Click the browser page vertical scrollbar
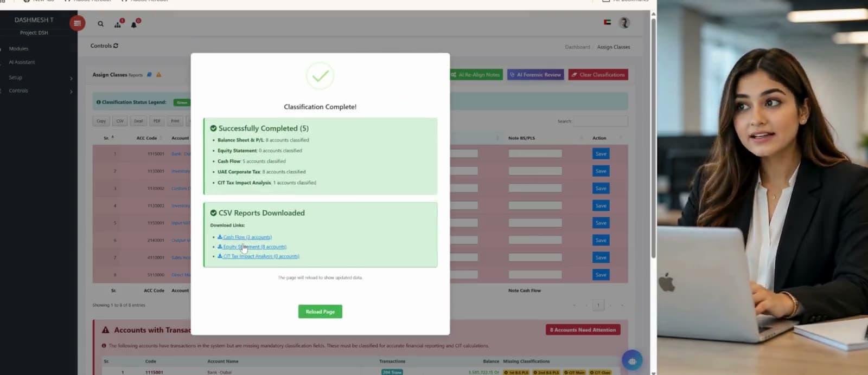Image resolution: width=868 pixels, height=375 pixels. (653, 138)
